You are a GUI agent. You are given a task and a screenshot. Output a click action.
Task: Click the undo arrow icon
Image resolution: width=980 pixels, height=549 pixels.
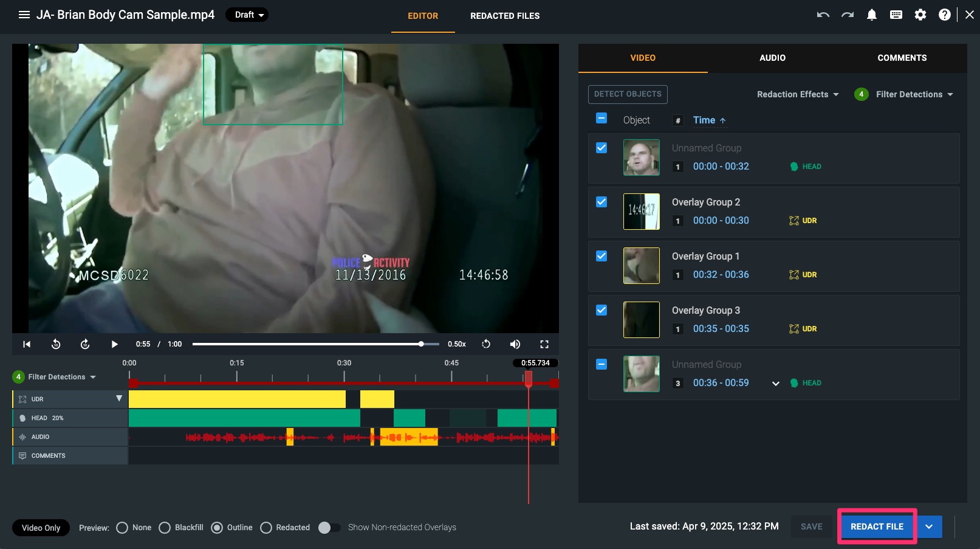[x=823, y=15]
